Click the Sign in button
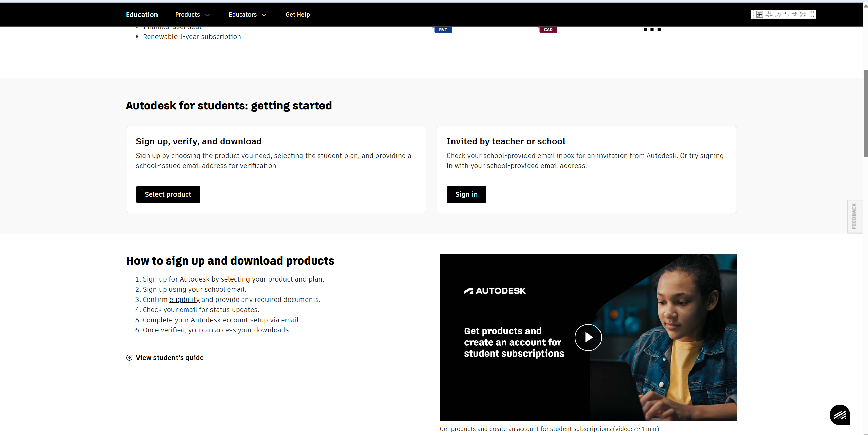This screenshot has height=435, width=868. [466, 195]
